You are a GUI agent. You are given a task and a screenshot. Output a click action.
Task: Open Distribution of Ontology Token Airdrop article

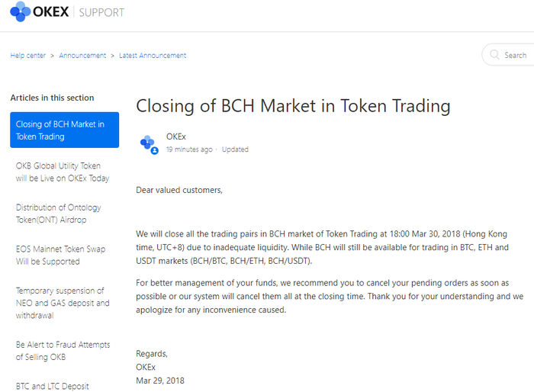tap(59, 214)
